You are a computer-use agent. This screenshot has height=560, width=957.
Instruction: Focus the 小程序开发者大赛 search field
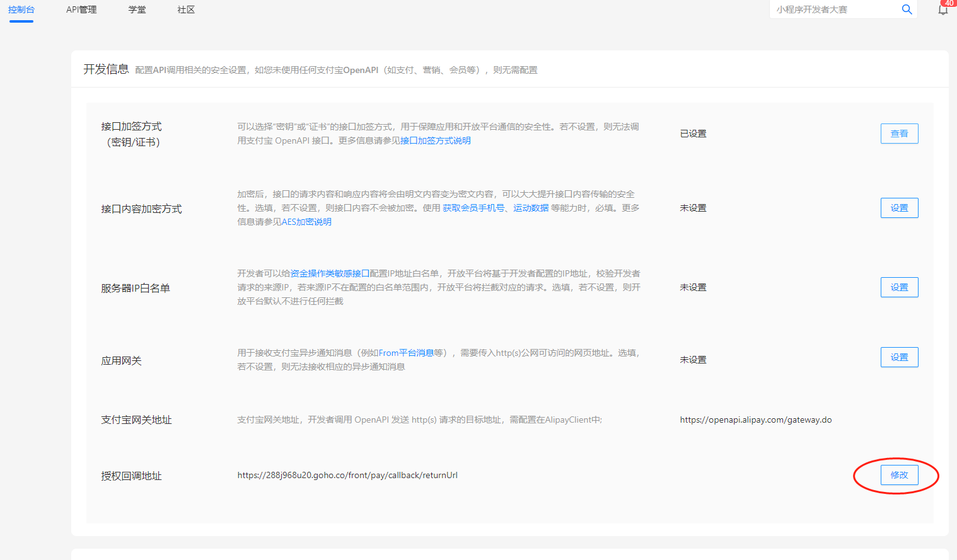click(833, 9)
